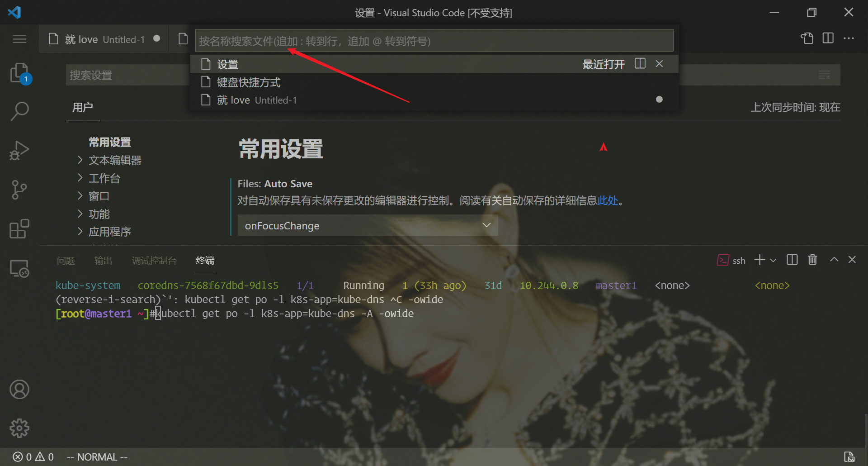Remove 设置 from recently opened list
This screenshot has width=868, height=466.
click(x=660, y=64)
